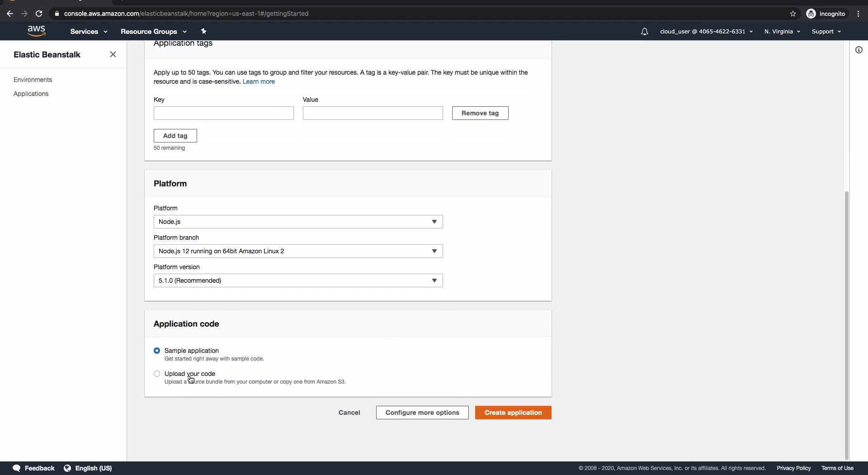868x475 pixels.
Task: Click the '50 remaining' tag count text
Action: 169,148
